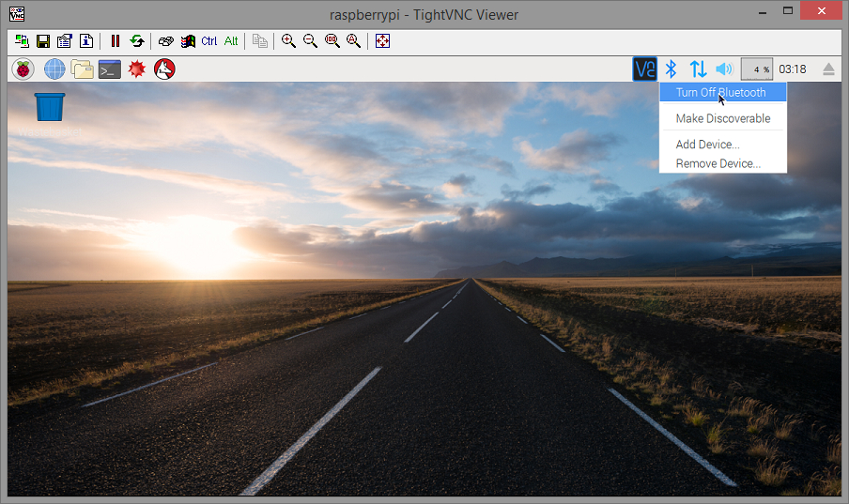
Task: Launch the Terminal from the Pi panel
Action: (x=110, y=69)
